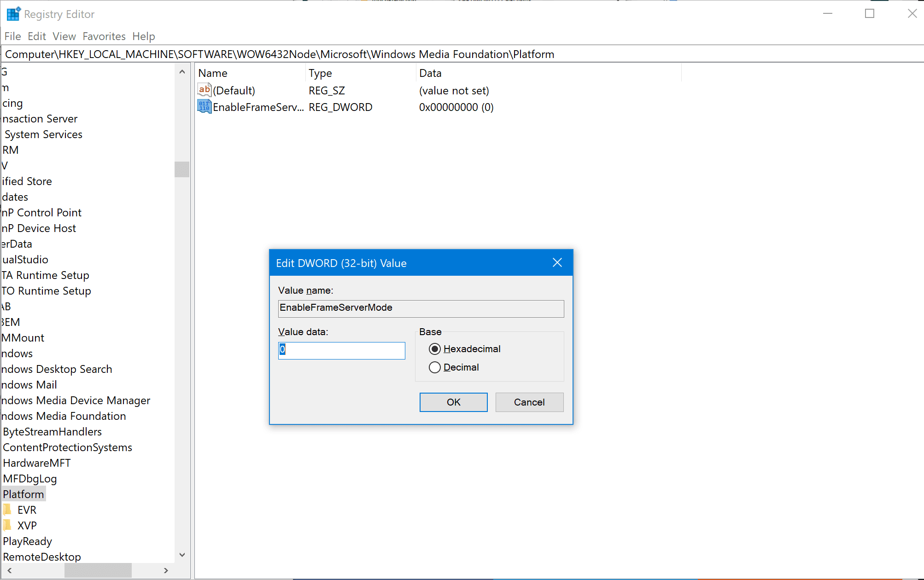
Task: Open the Favorites menu
Action: (104, 36)
